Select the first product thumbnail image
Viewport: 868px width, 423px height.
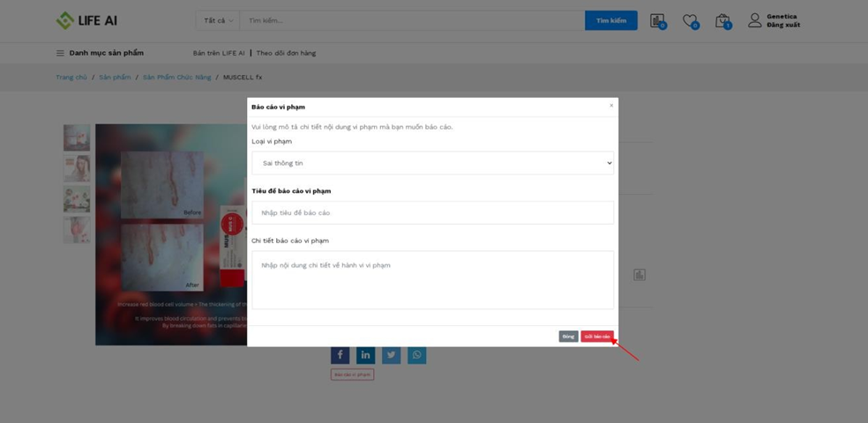tap(77, 137)
